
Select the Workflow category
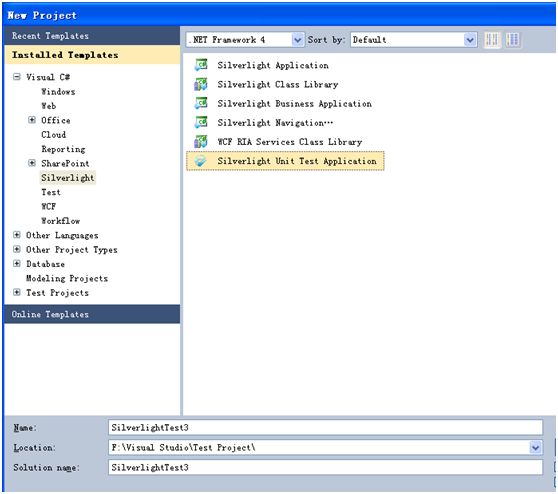[60, 221]
